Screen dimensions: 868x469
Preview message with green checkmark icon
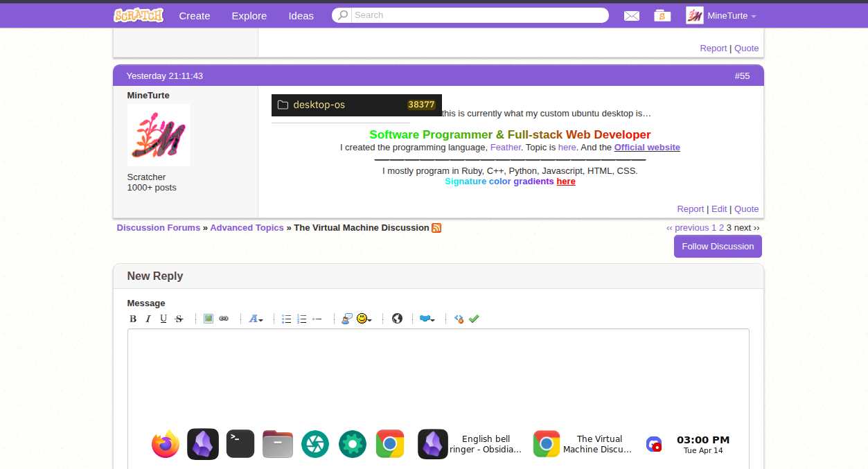click(x=474, y=319)
